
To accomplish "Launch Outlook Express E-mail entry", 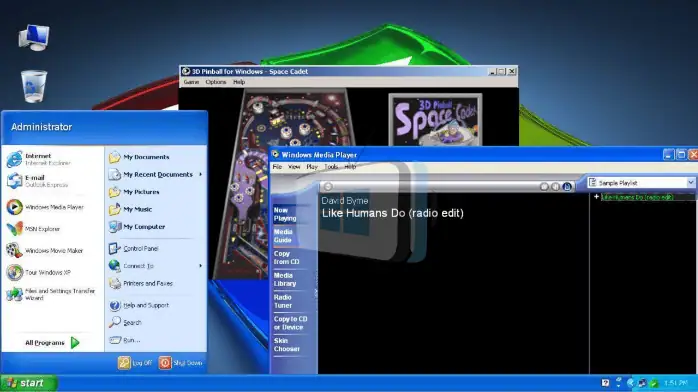I will [x=37, y=181].
